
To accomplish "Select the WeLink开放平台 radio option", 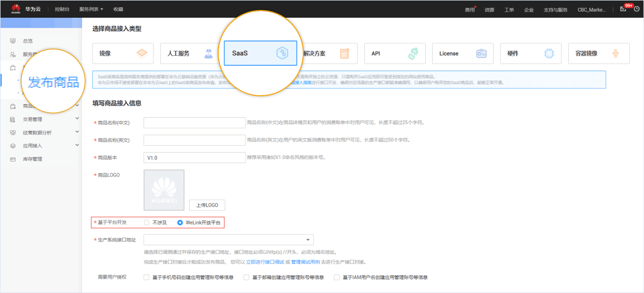I will (180, 223).
